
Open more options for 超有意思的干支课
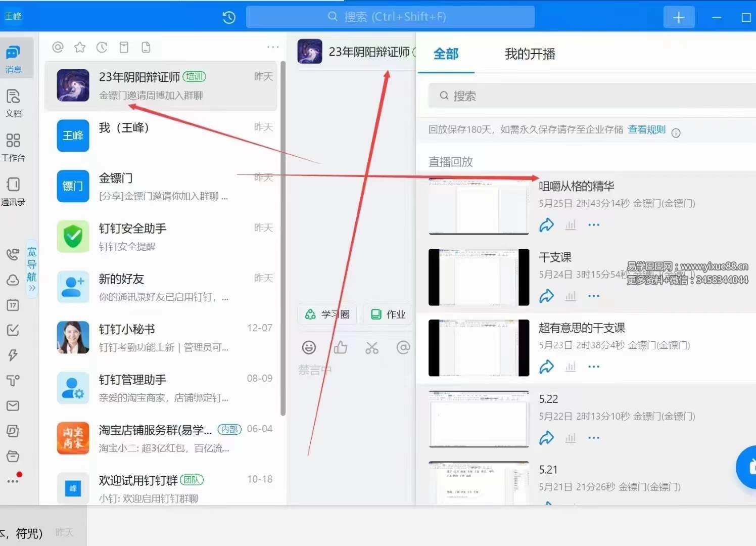click(x=594, y=367)
